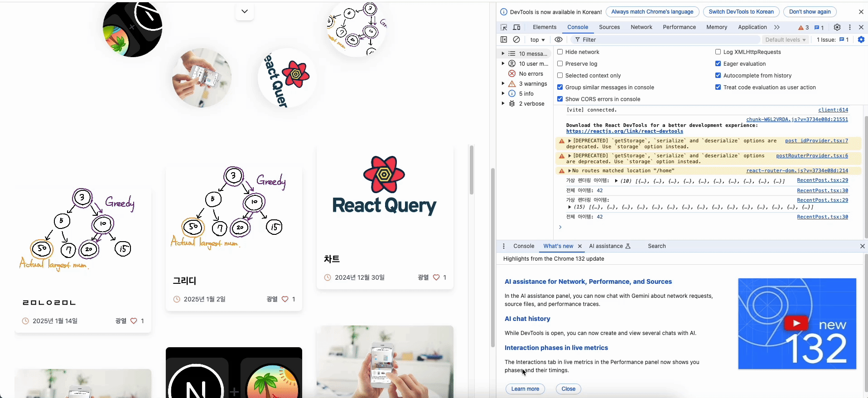The image size is (868, 398).
Task: Check the Preserve log option
Action: (560, 64)
